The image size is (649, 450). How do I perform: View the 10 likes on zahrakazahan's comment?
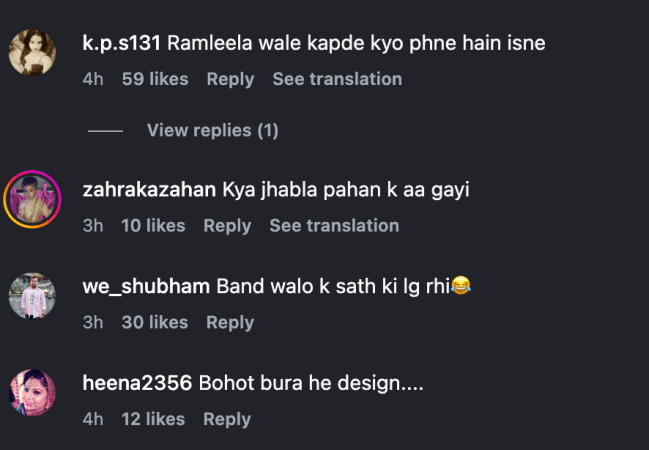[153, 226]
